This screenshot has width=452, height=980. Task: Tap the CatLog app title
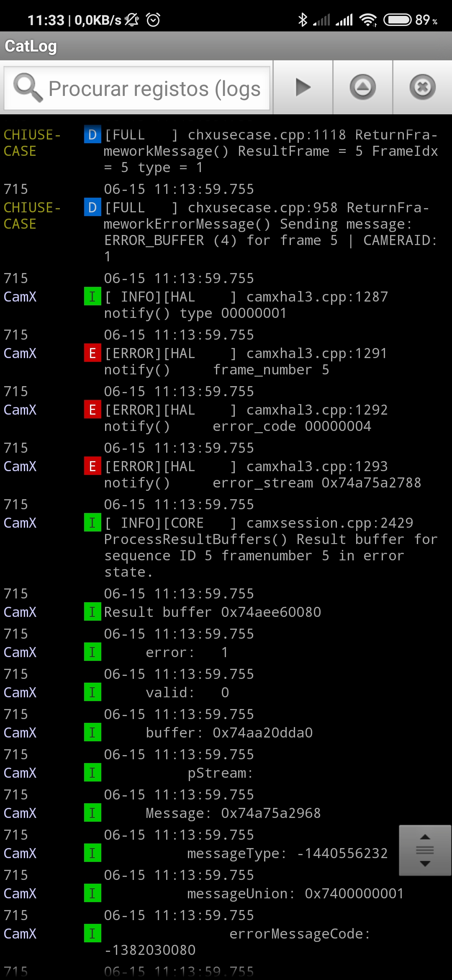pyautogui.click(x=31, y=46)
